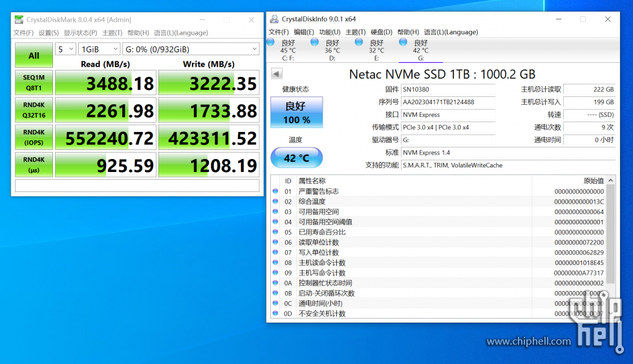Click the attribute list vertical scrollbar
The image size is (633, 364).
611,234
